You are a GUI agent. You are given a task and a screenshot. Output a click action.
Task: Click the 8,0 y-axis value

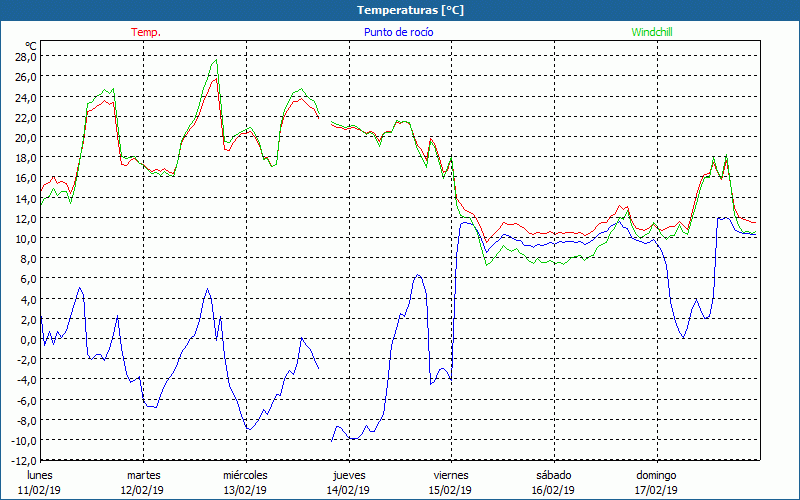[x=29, y=258]
